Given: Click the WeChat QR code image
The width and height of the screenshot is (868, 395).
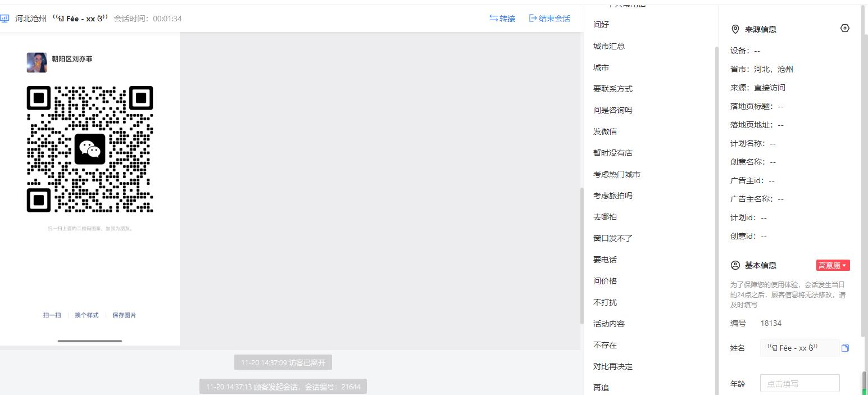Looking at the screenshot, I should tap(90, 149).
